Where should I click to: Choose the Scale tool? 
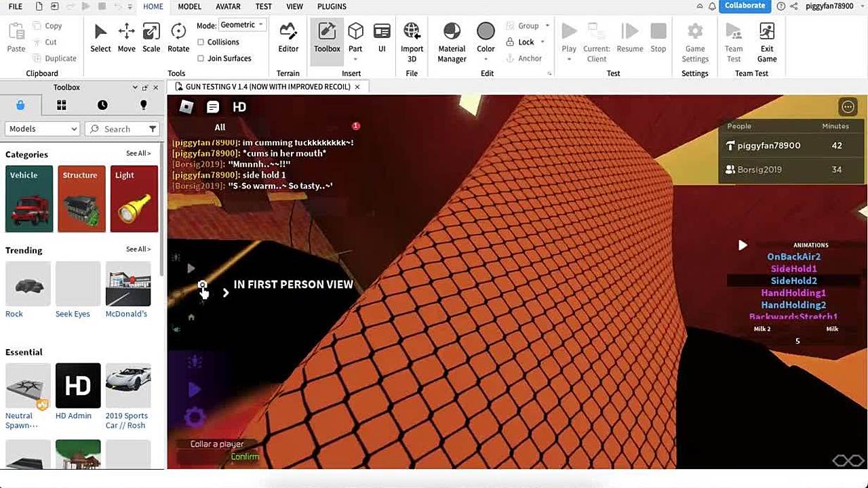pyautogui.click(x=151, y=37)
